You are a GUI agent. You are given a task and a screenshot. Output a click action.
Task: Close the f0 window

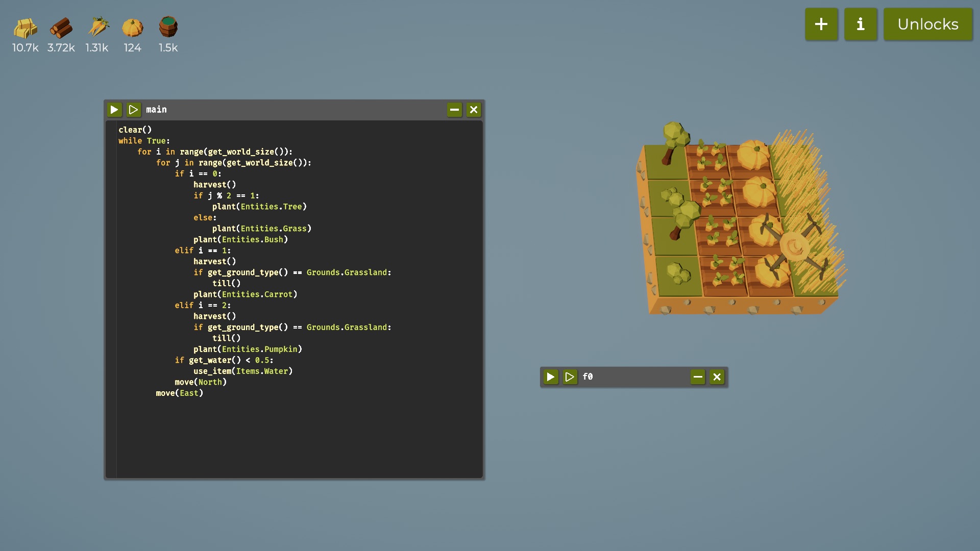click(717, 377)
